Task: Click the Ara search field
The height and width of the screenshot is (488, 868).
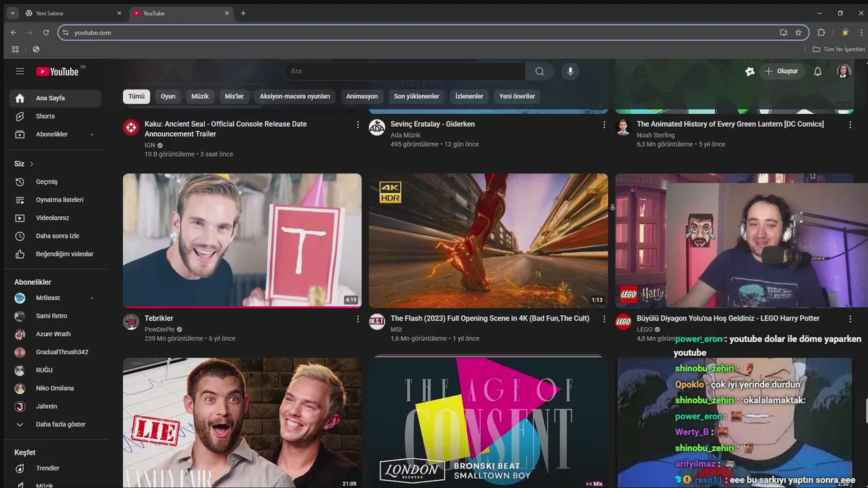Action: (404, 71)
